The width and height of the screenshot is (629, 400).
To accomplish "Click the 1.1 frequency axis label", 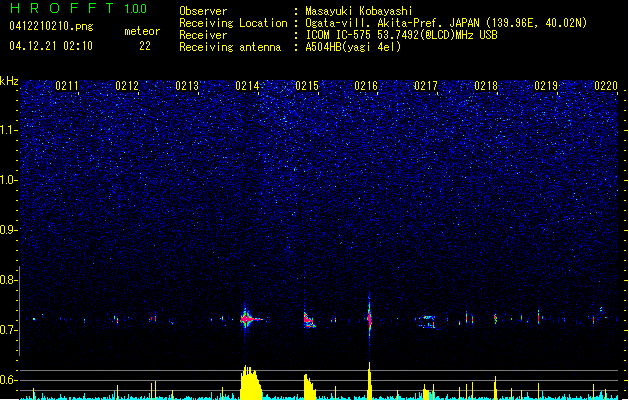I will 9,130.
